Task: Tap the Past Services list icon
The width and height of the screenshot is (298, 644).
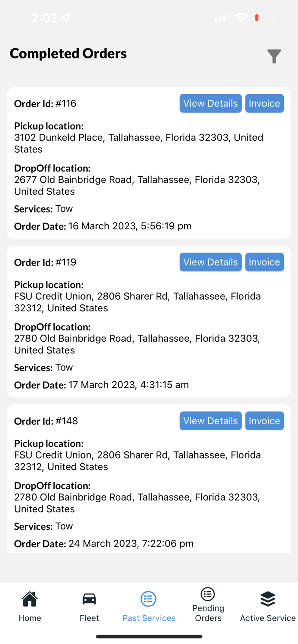Action: click(148, 598)
